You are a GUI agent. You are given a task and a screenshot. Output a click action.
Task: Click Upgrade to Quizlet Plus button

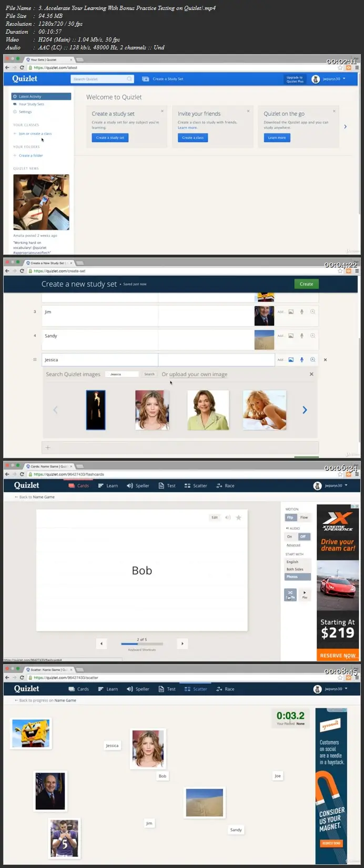(x=295, y=79)
